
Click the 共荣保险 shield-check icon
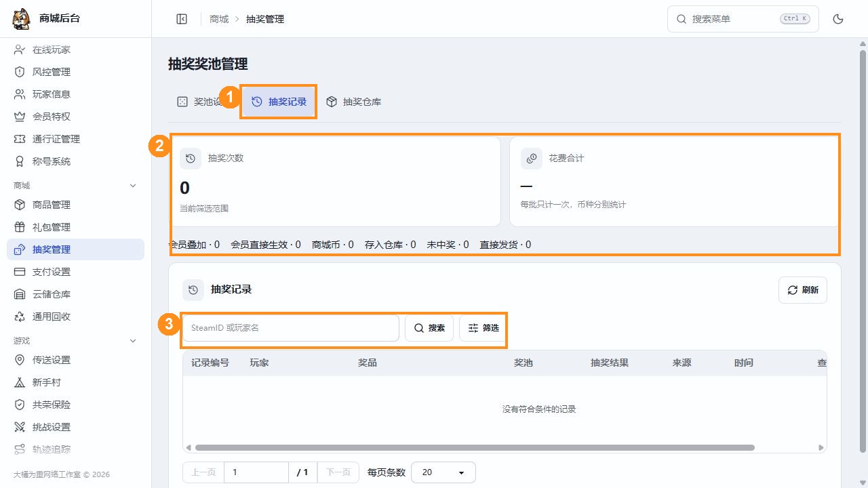20,405
